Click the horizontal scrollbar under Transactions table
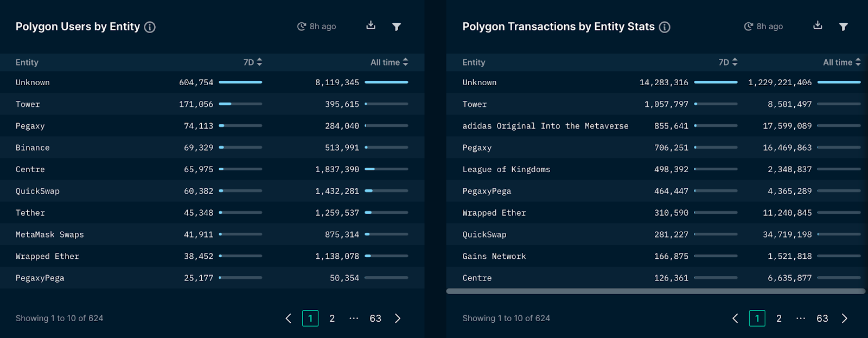The image size is (868, 338). click(x=655, y=291)
